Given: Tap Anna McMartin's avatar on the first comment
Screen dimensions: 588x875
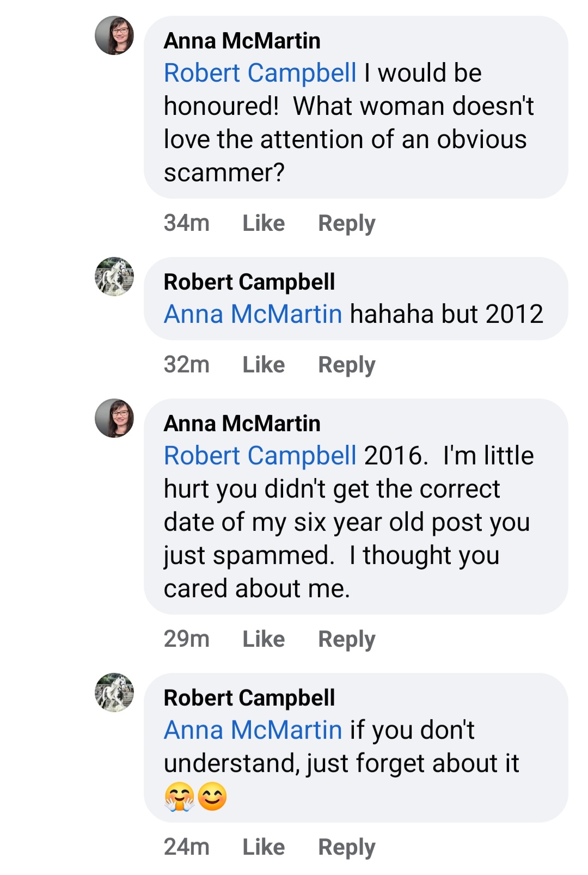Looking at the screenshot, I should tap(114, 35).
